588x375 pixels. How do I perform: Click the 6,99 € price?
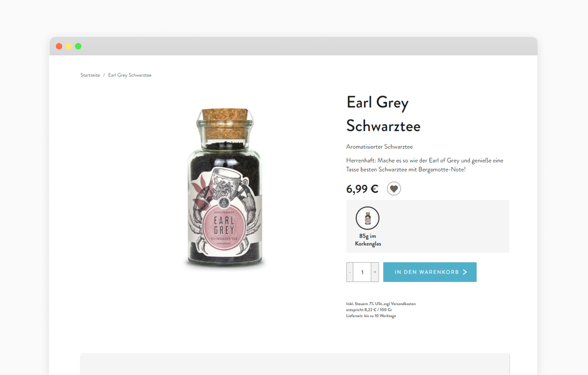362,189
